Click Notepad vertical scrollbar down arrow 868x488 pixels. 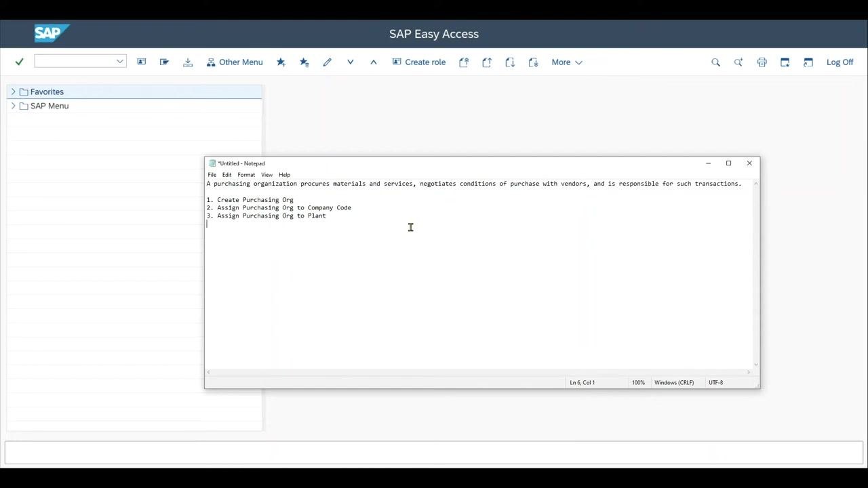tap(755, 365)
